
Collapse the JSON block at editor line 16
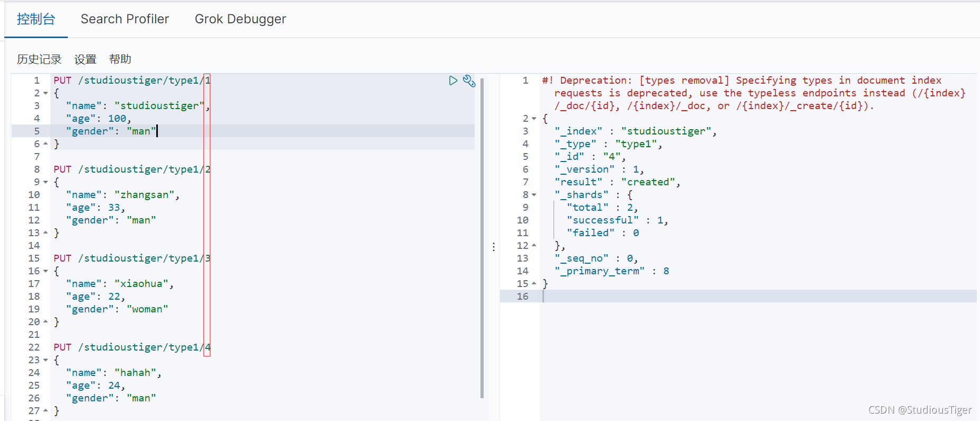(x=46, y=271)
